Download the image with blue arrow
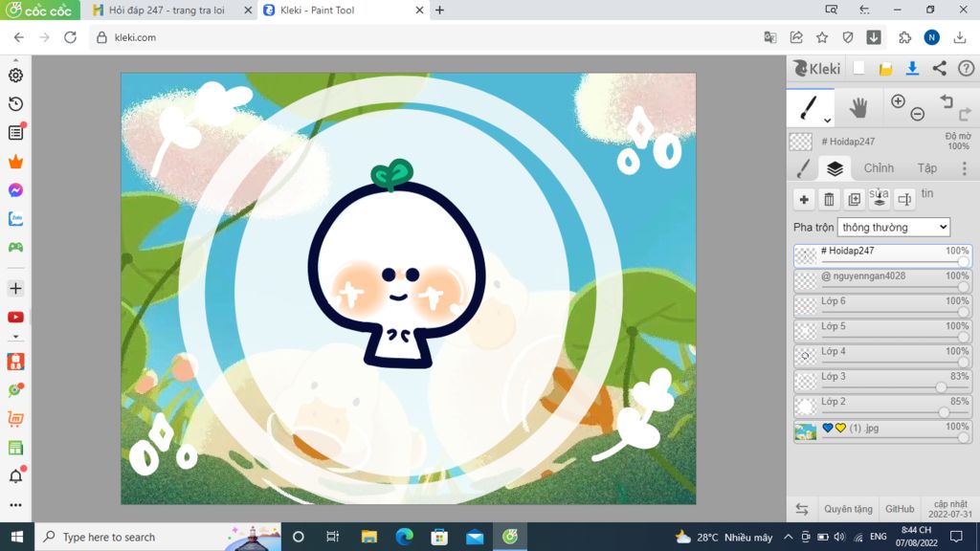The height and width of the screenshot is (551, 980). [912, 69]
